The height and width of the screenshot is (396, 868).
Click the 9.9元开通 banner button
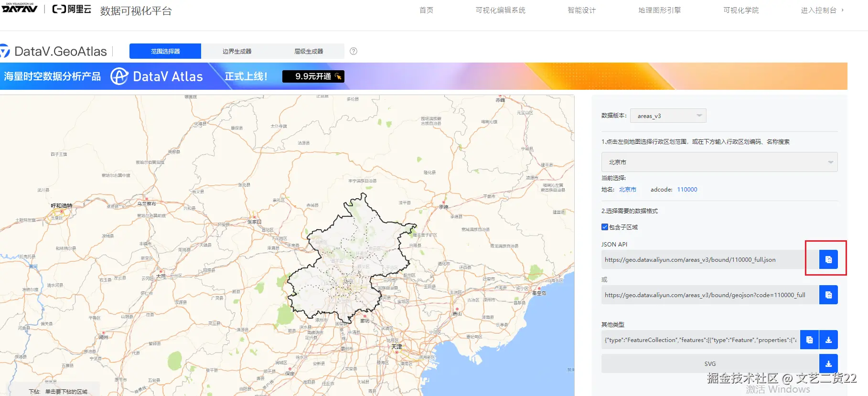coord(313,76)
